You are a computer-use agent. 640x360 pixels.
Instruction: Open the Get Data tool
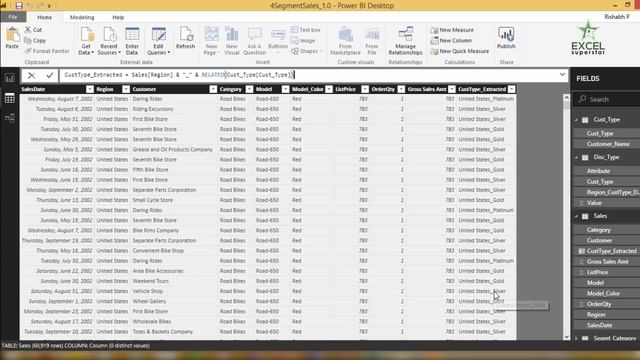coord(86,41)
